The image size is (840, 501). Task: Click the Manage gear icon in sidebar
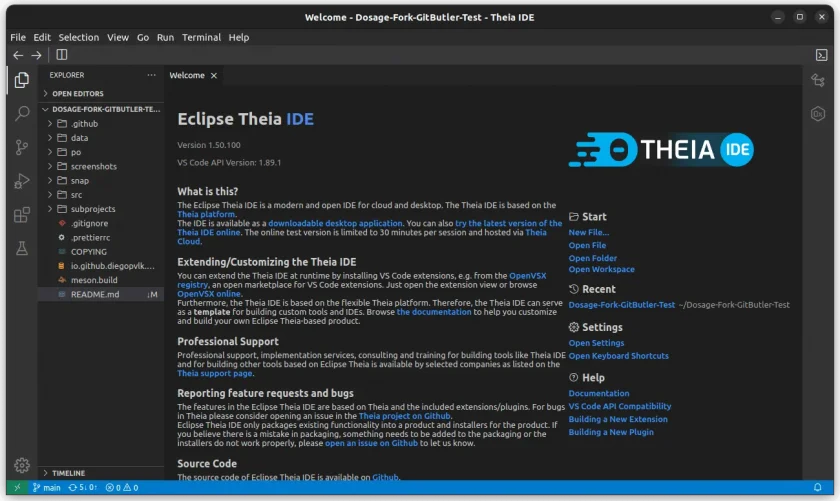click(22, 465)
